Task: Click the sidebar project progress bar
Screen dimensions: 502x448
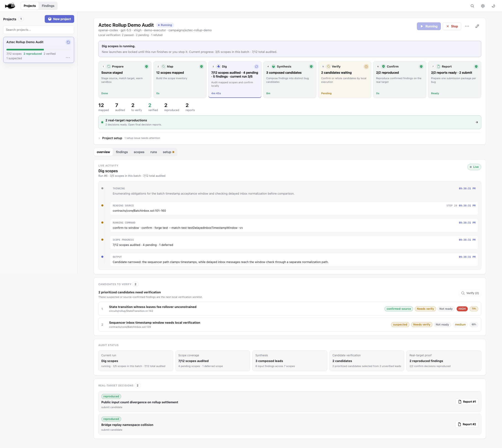Action: [39, 49]
